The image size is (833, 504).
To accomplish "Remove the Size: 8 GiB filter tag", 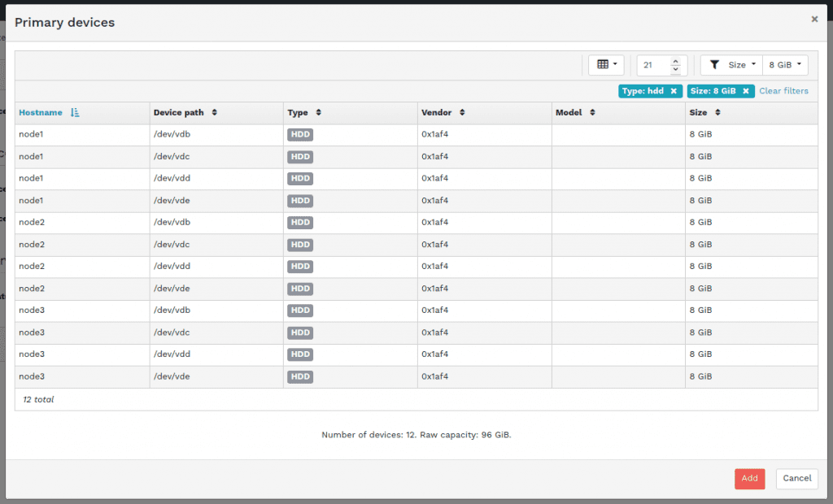I will point(745,91).
